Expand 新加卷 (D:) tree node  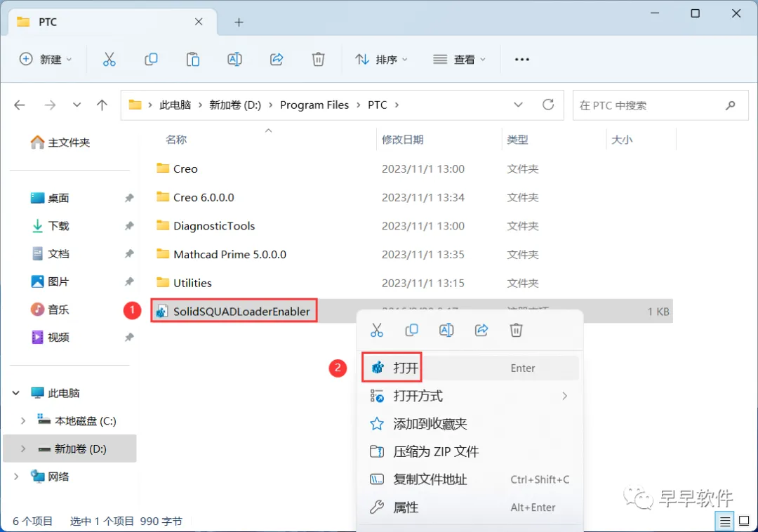[x=22, y=449]
